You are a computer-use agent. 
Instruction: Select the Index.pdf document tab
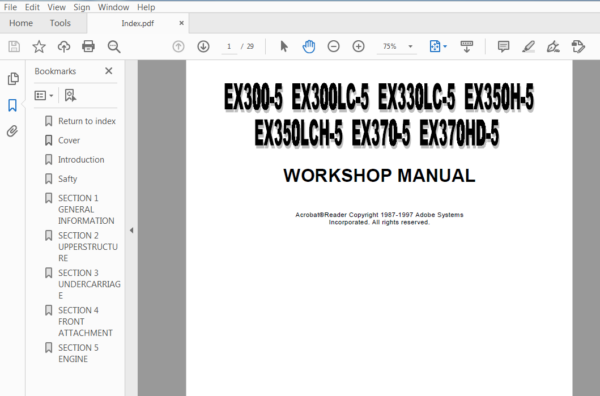click(137, 23)
